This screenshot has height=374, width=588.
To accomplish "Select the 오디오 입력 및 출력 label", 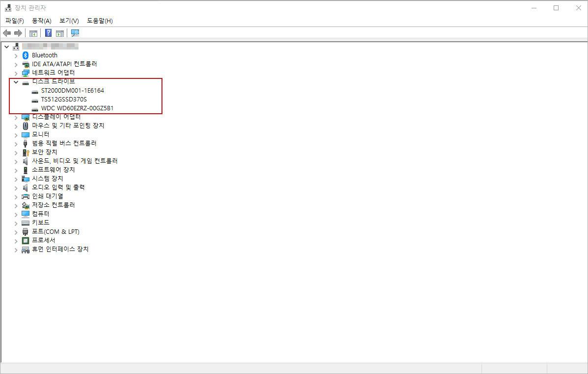I will coord(58,188).
